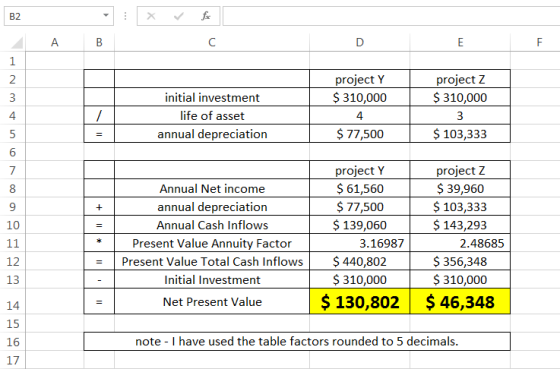
Task: Select column E header
Action: (x=460, y=43)
